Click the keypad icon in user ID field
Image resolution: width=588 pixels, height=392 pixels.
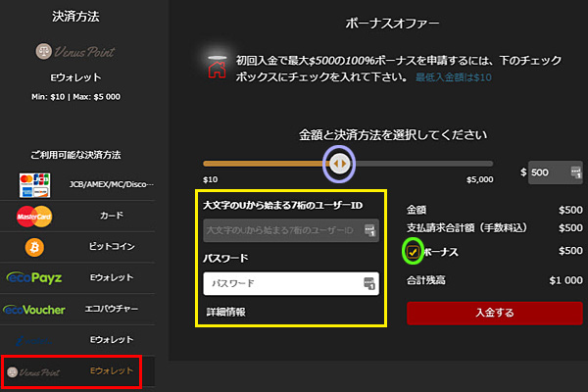[x=369, y=230]
